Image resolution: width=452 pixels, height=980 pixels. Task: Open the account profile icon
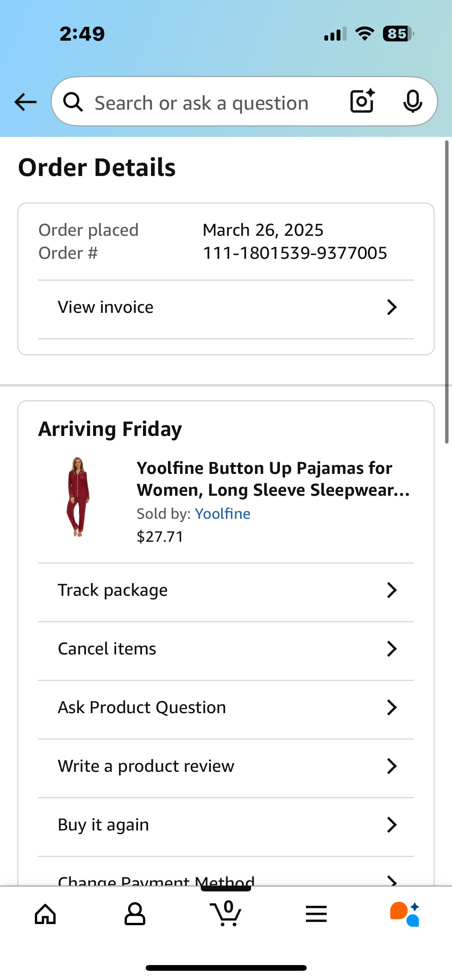[x=135, y=914]
